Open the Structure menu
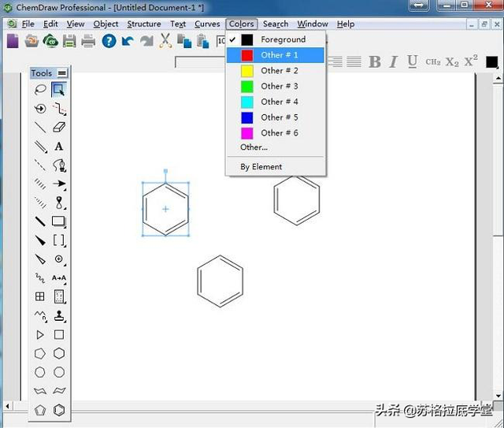The image size is (504, 428). [144, 24]
